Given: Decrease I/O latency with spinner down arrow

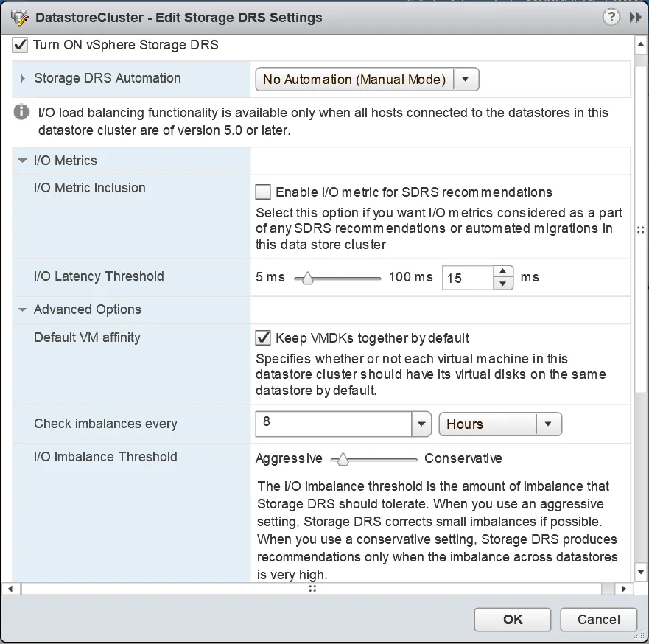Looking at the screenshot, I should [502, 284].
